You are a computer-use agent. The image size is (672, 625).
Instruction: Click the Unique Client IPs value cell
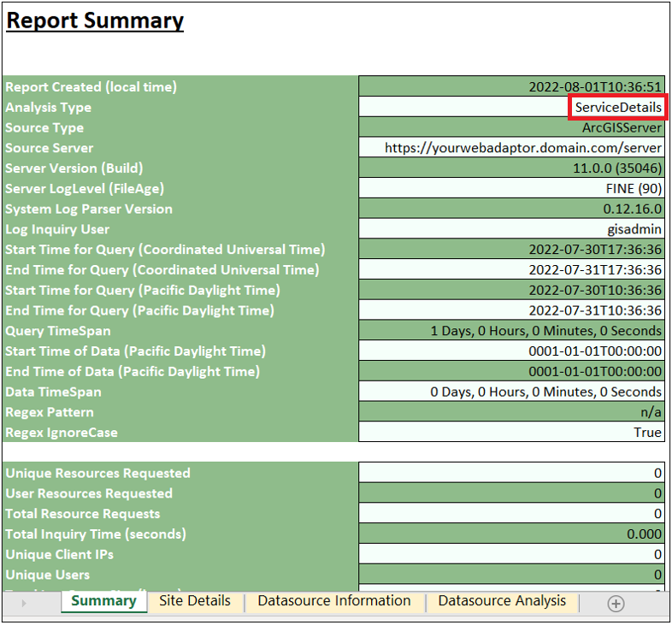511,554
